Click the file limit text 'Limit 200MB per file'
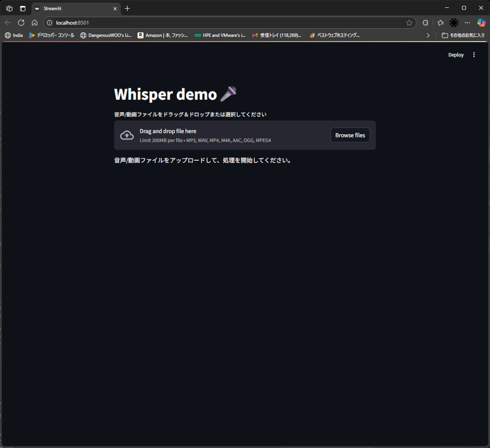Image resolution: width=490 pixels, height=448 pixels. point(161,141)
